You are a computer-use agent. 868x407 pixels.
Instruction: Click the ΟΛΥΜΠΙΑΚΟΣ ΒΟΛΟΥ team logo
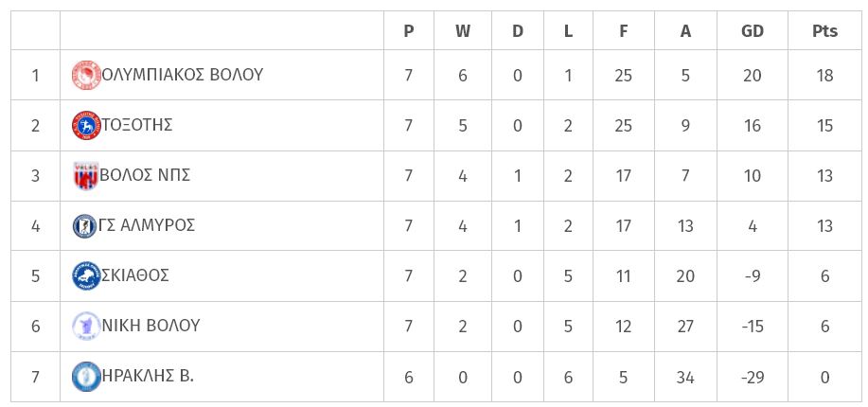pyautogui.click(x=86, y=76)
